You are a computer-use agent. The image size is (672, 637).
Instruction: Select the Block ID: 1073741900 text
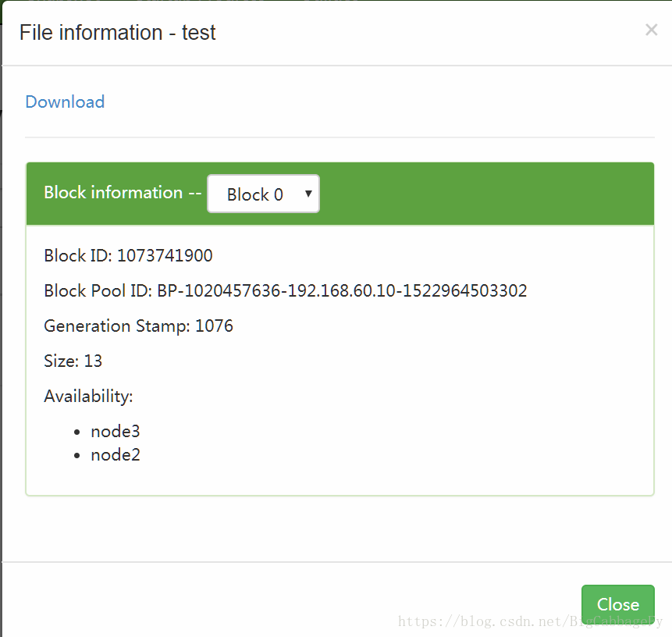coord(129,255)
